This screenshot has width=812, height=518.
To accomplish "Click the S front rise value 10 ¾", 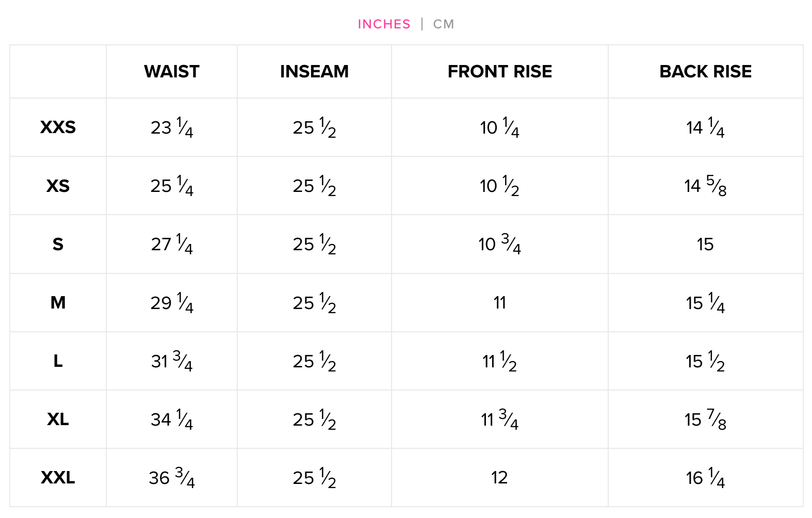I will pyautogui.click(x=499, y=244).
